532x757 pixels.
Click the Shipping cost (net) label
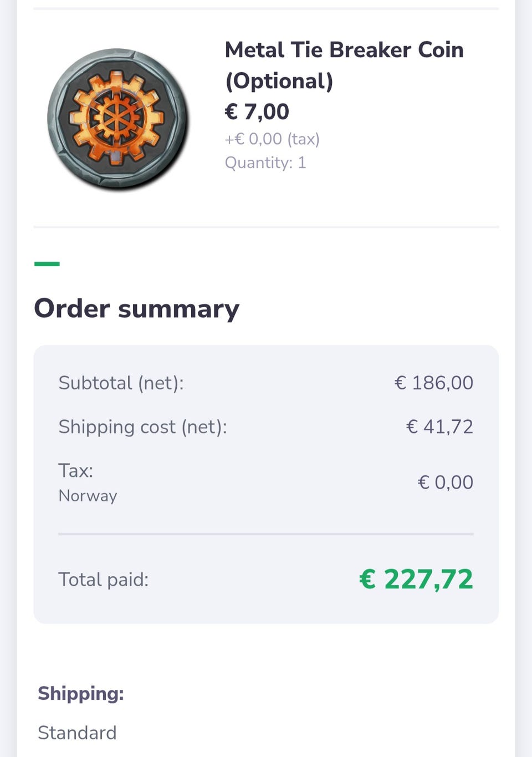142,426
